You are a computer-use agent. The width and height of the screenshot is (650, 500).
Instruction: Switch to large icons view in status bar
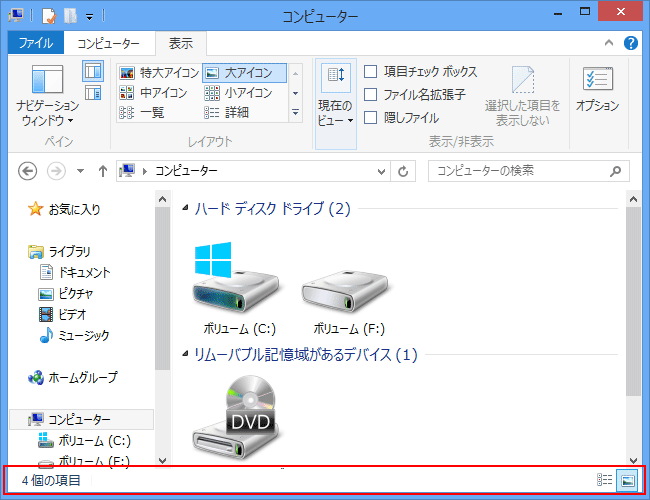coord(627,480)
